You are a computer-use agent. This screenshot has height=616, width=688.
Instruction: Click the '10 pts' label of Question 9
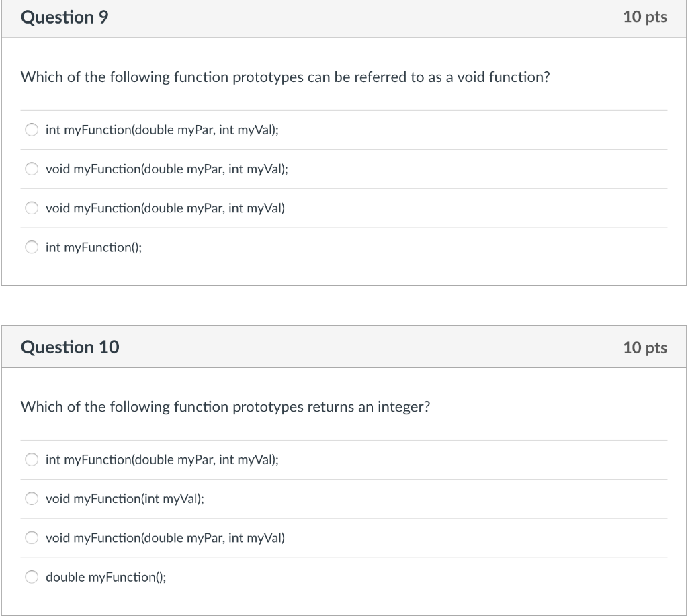point(644,17)
